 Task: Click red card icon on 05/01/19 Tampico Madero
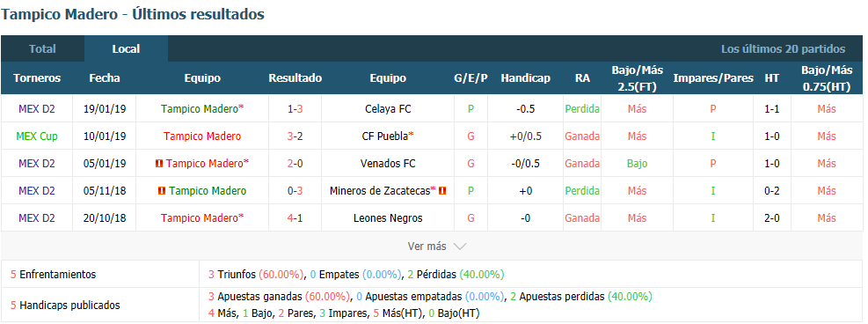[x=159, y=164]
